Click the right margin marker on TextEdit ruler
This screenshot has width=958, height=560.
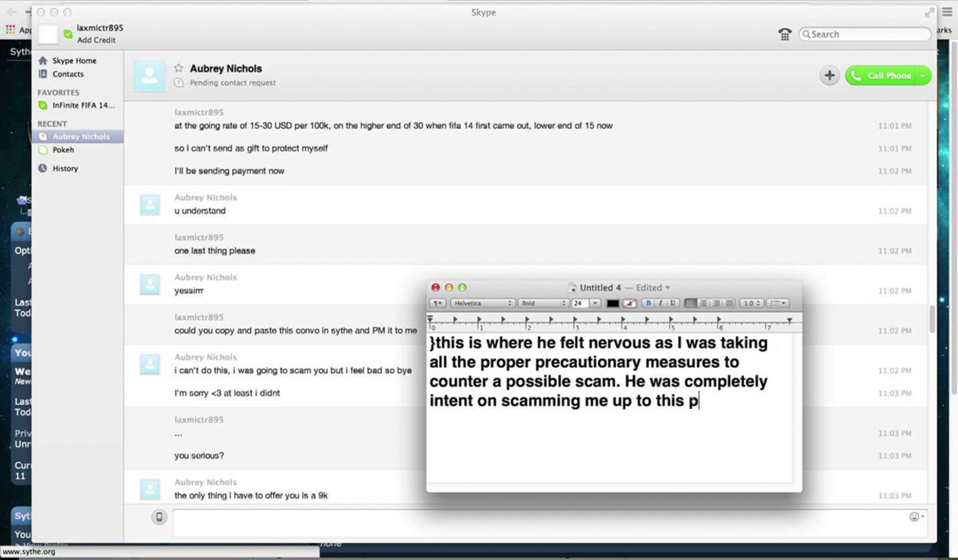789,320
